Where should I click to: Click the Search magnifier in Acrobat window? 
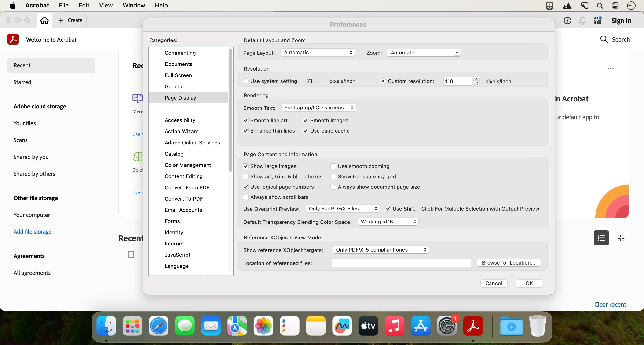[604, 40]
